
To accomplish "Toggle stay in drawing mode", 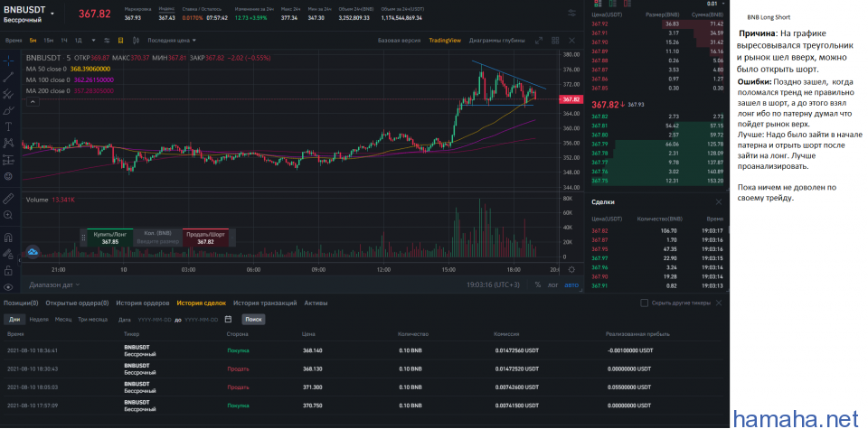I will 8,254.
